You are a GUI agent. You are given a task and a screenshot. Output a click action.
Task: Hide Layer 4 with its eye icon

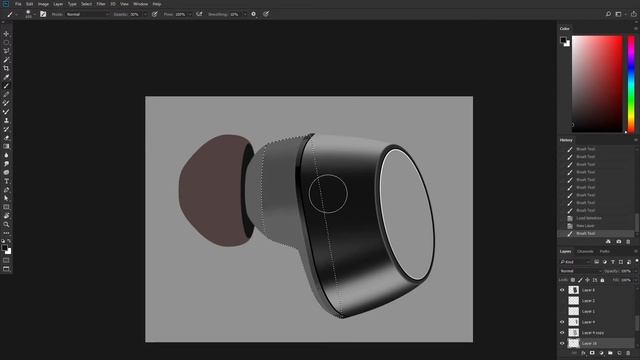pos(562,322)
